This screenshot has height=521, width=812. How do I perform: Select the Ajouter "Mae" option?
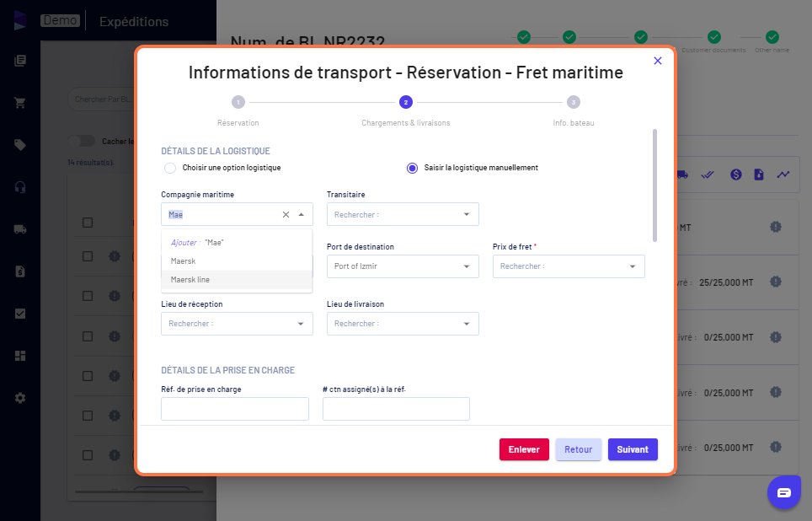click(x=237, y=242)
